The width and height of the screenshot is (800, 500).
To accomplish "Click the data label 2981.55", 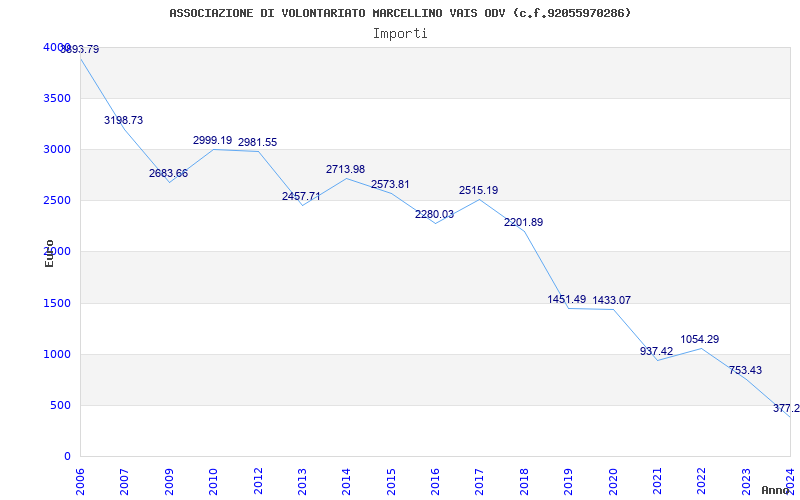I will click(257, 142).
